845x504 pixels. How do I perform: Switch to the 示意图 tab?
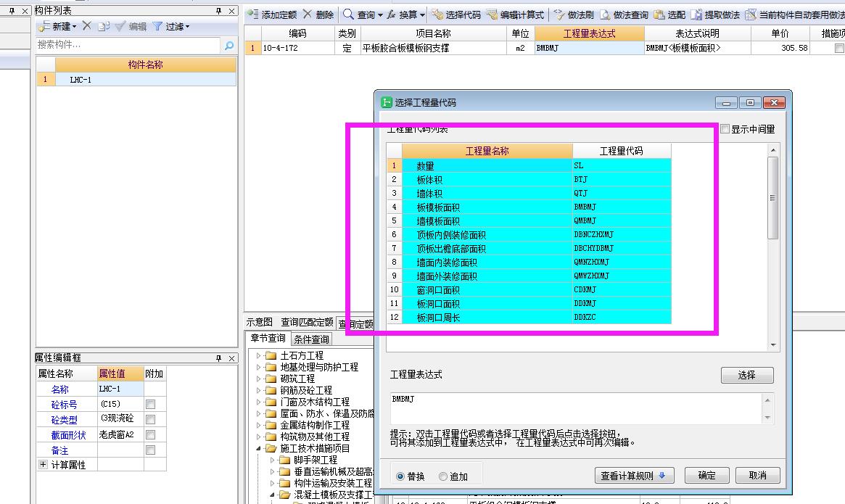click(259, 323)
